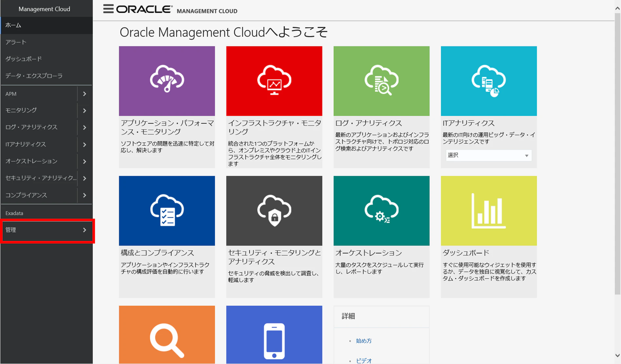Open Application Performance Monitoring purple tile icon
This screenshot has height=364, width=621.
(x=167, y=81)
